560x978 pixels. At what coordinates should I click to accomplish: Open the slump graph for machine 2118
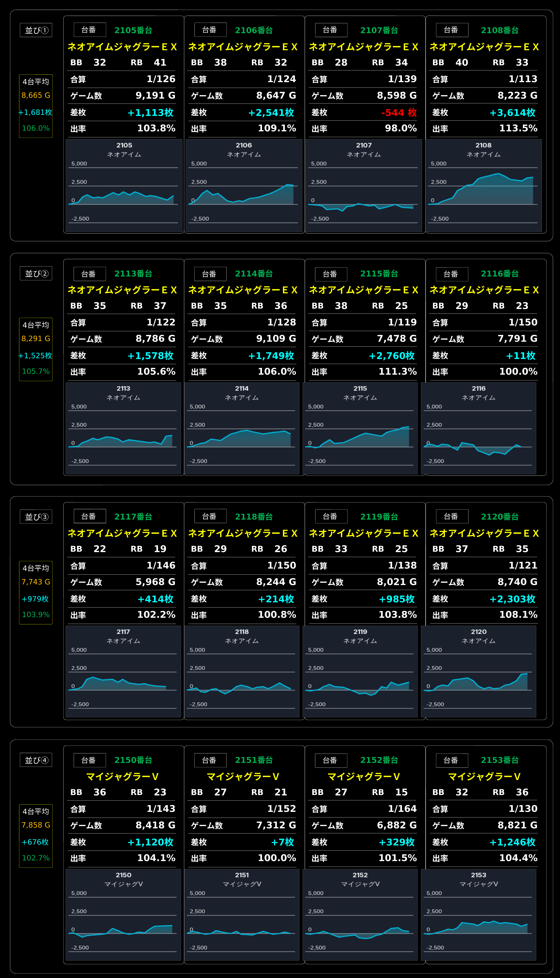pyautogui.click(x=242, y=671)
